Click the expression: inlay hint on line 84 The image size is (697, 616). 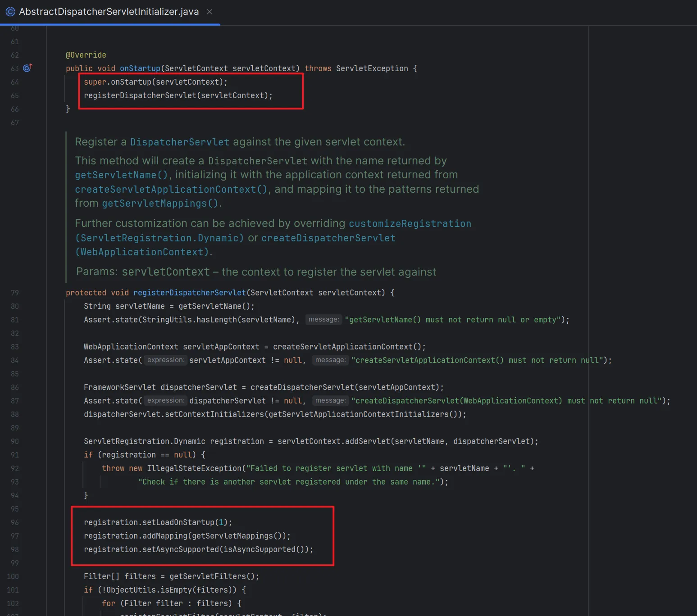coord(165,360)
